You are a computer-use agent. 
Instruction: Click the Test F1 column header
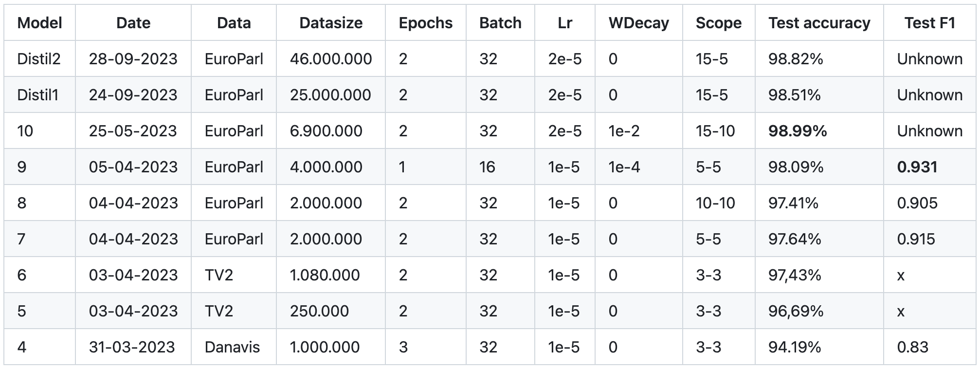click(929, 23)
